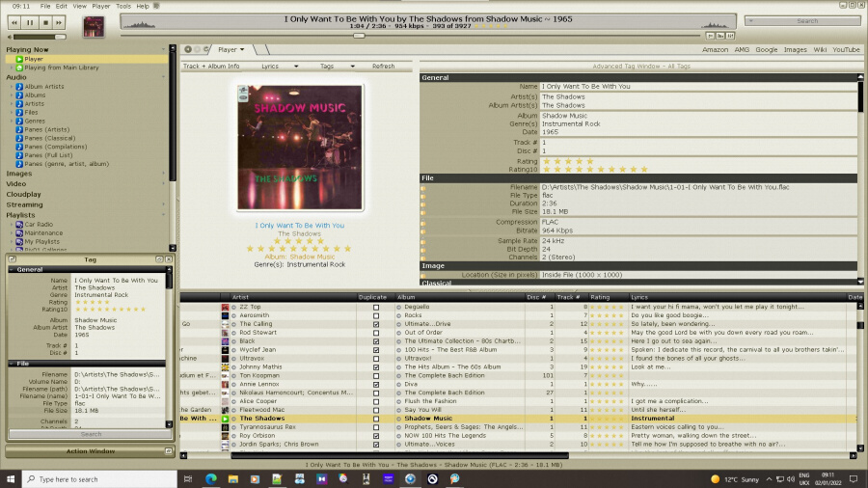Open Car Radio playlist folder
868x488 pixels.
point(39,225)
